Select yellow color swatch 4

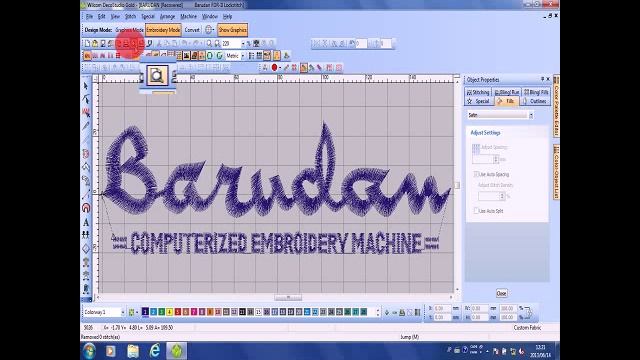pyautogui.click(x=169, y=312)
